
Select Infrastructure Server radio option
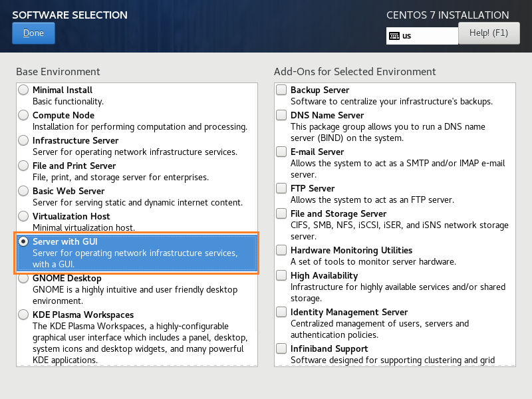pyautogui.click(x=23, y=140)
